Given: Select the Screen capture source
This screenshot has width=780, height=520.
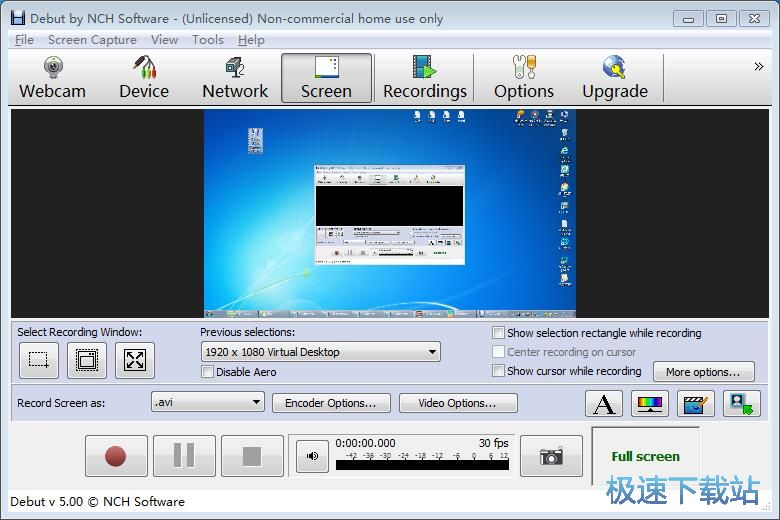Looking at the screenshot, I should pos(326,78).
